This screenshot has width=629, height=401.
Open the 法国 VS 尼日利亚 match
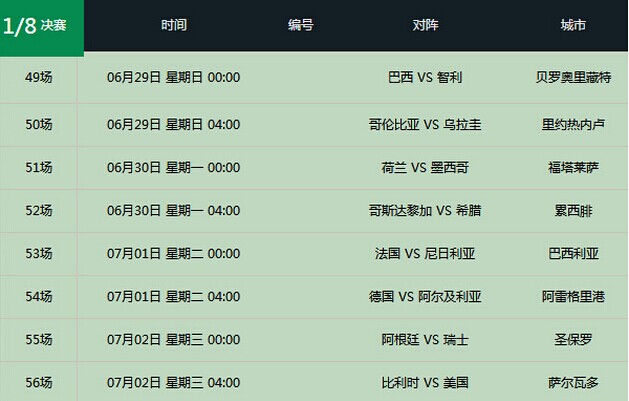point(425,253)
